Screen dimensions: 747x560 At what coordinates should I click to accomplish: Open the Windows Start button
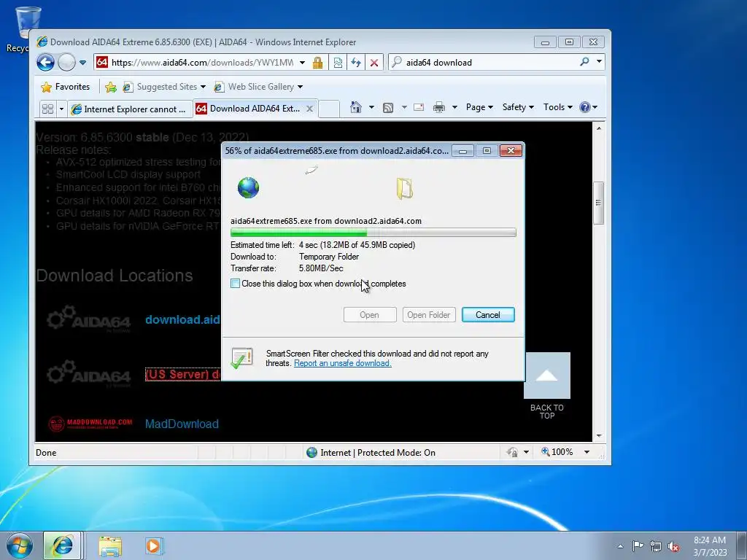[x=20, y=545]
